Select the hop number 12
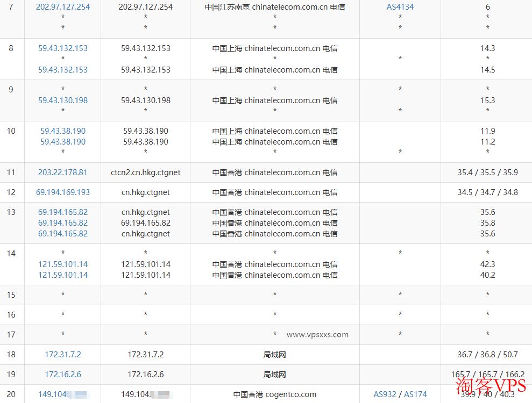This screenshot has height=403, width=532. (x=11, y=192)
